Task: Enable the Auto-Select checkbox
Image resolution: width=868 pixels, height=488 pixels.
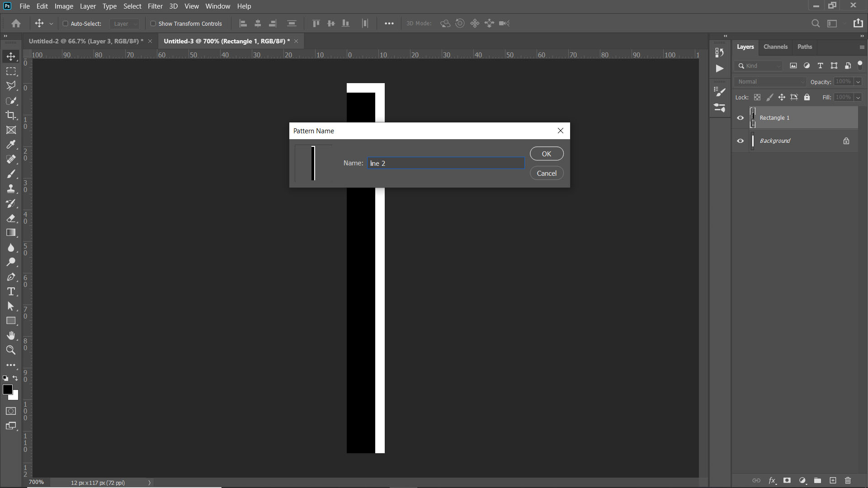Action: click(66, 23)
